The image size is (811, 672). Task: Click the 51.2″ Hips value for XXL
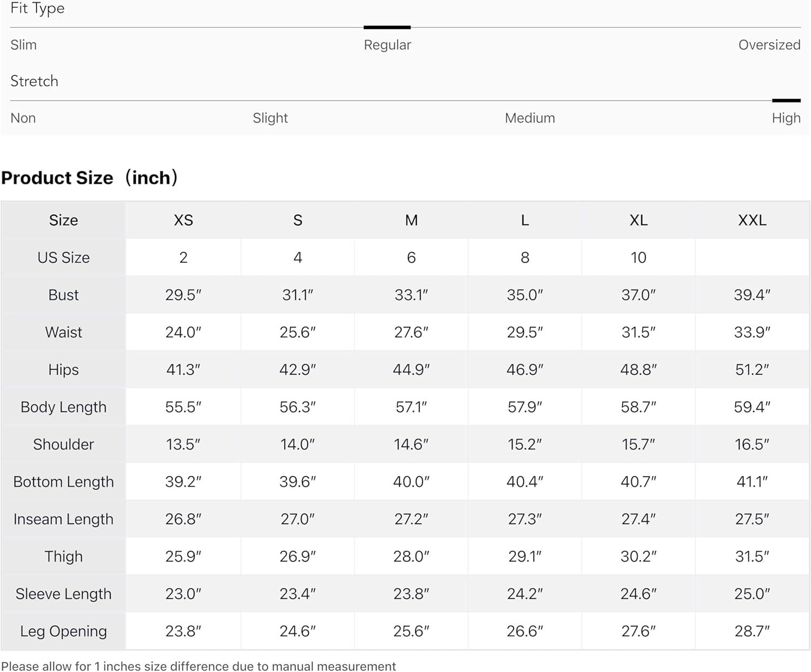click(x=752, y=369)
